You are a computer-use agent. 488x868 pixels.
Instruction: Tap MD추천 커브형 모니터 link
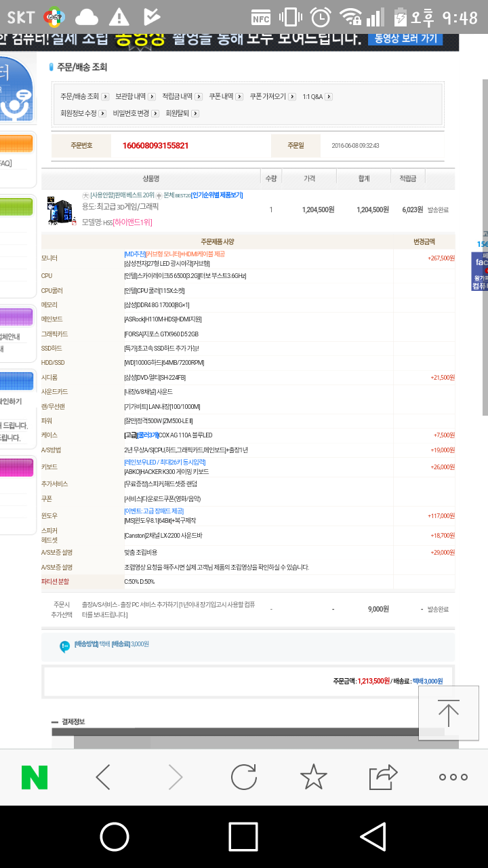point(174,254)
